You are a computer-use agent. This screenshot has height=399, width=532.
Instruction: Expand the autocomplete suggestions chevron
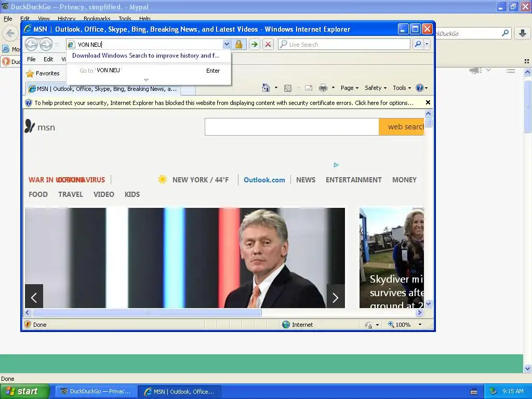tap(146, 80)
